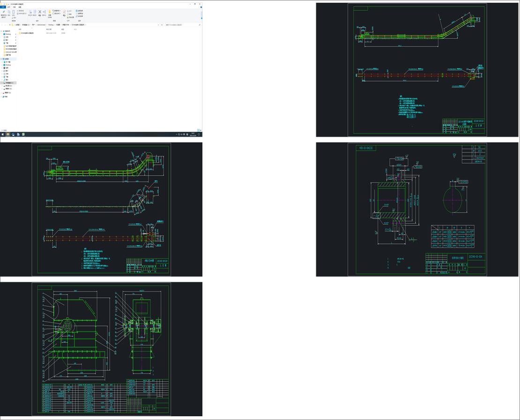Click the File Explorer taskbar icon

pos(8,134)
